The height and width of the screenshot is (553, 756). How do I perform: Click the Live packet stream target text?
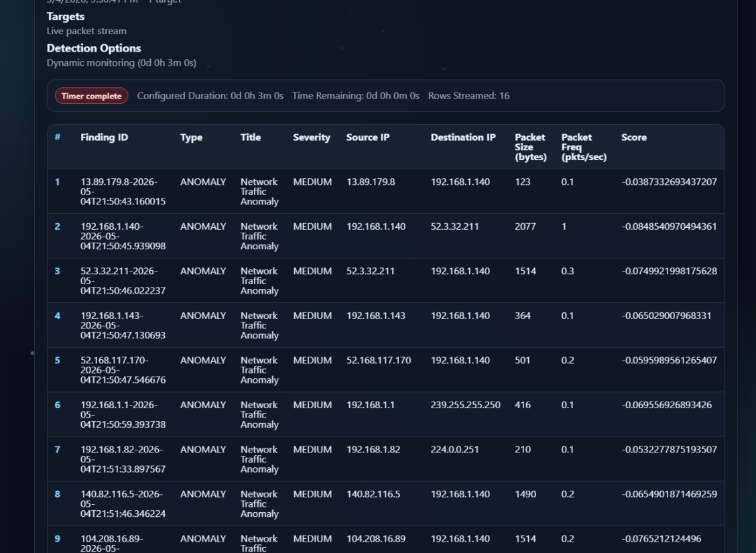(x=86, y=32)
